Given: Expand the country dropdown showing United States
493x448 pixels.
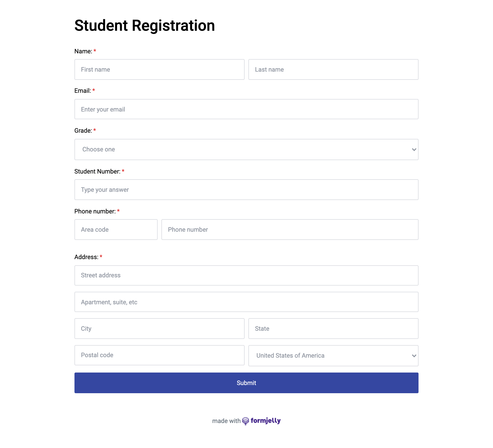Looking at the screenshot, I should tap(333, 355).
